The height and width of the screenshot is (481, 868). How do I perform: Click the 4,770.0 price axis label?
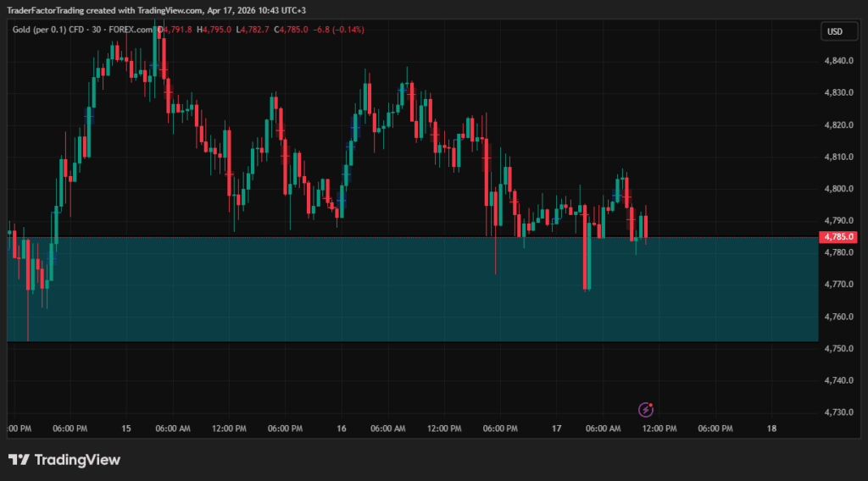838,285
